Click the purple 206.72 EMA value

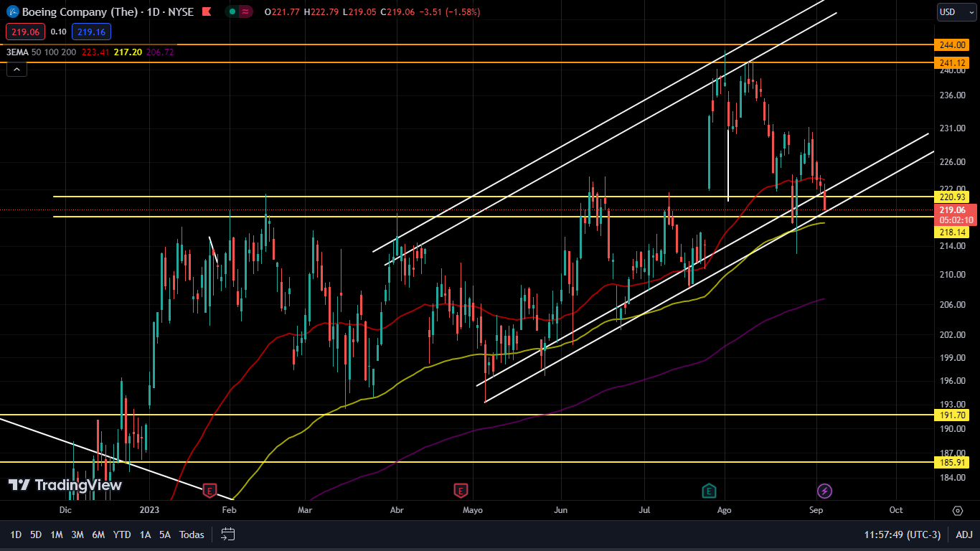point(159,52)
